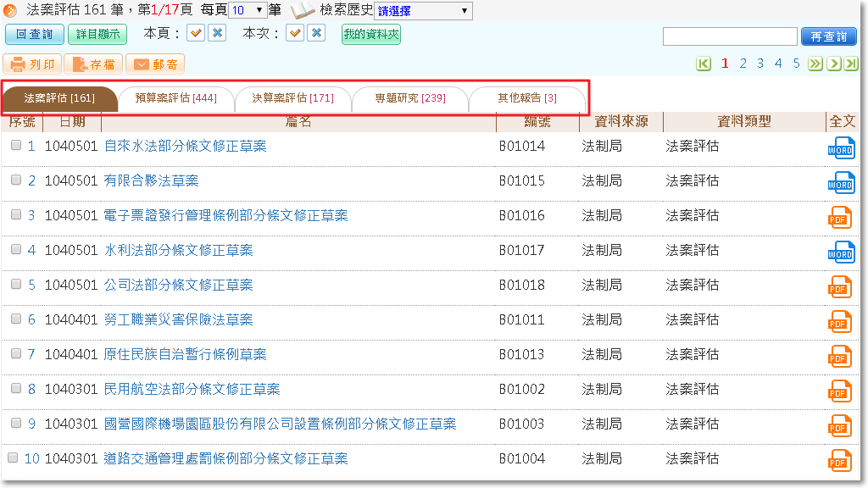
Task: Tick the checkbox for row 6 勞工職業災害保險法草案
Action: tap(16, 319)
